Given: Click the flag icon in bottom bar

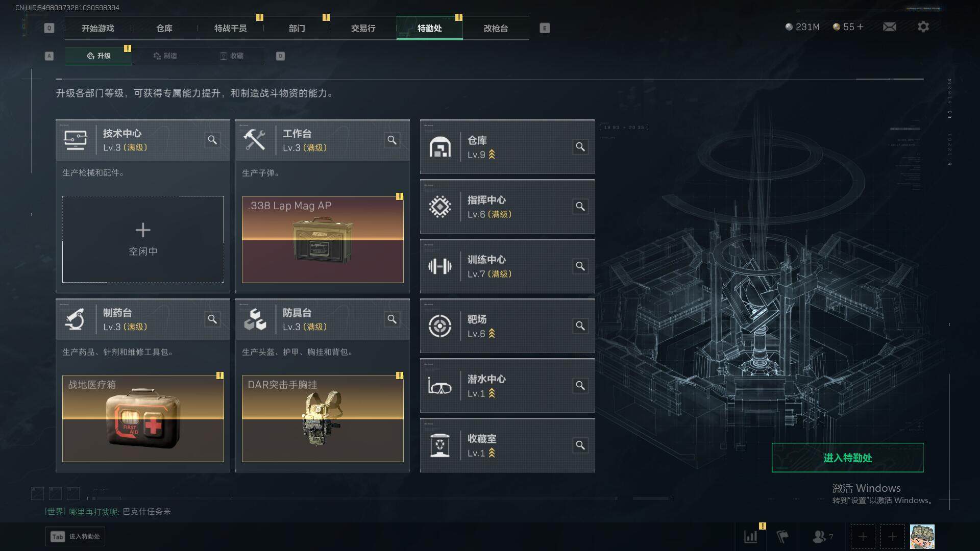Looking at the screenshot, I should click(x=782, y=537).
